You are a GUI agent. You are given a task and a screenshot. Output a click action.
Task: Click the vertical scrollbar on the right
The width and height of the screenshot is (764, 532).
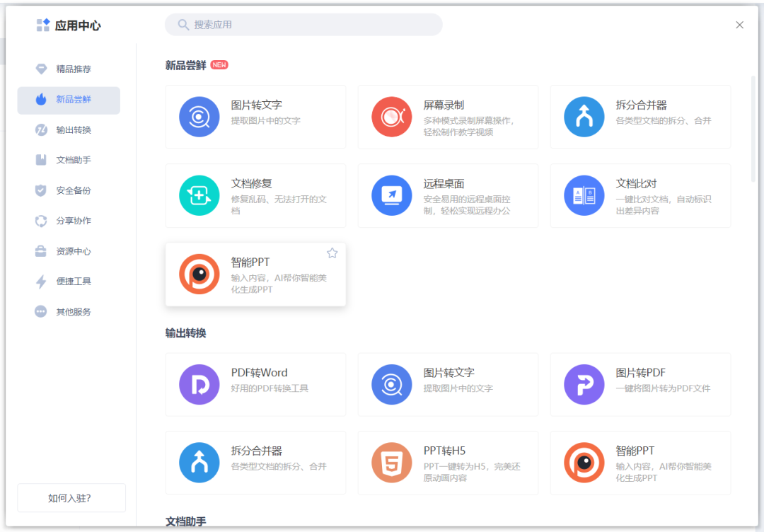(x=753, y=129)
